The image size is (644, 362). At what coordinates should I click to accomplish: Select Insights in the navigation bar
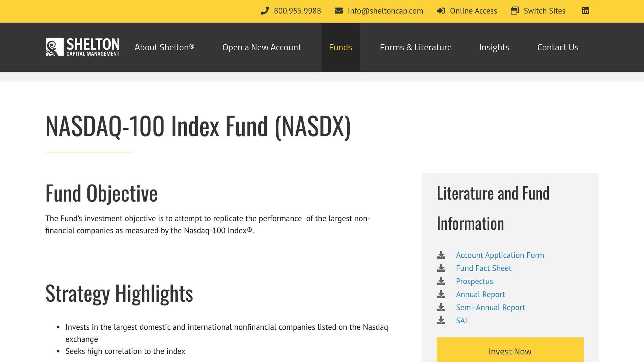[x=494, y=47]
